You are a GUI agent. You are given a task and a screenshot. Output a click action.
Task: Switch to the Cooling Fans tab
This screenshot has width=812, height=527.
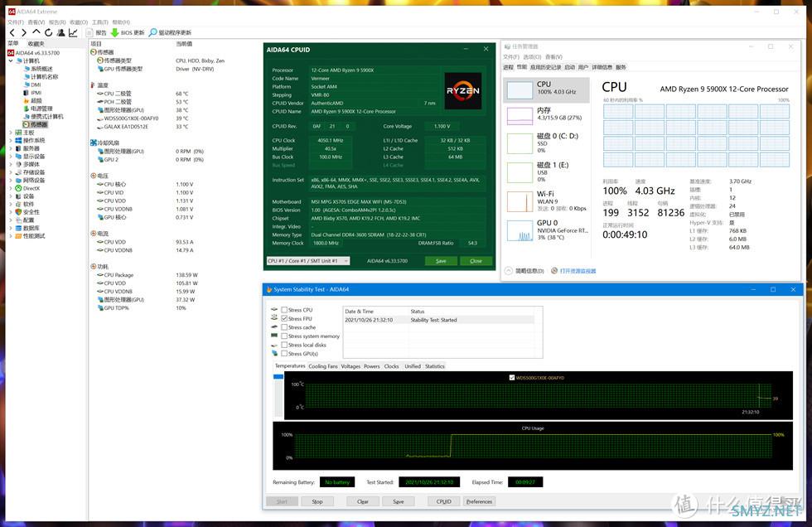(323, 366)
